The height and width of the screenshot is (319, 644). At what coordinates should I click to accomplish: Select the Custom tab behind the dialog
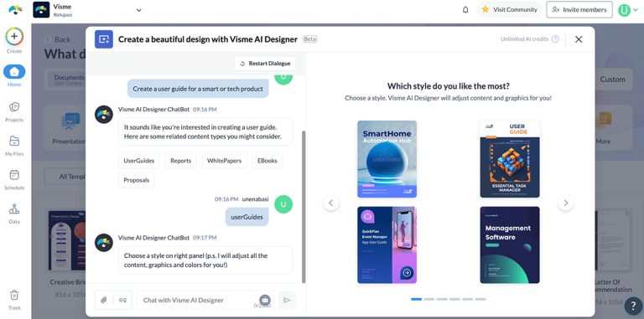tap(612, 80)
